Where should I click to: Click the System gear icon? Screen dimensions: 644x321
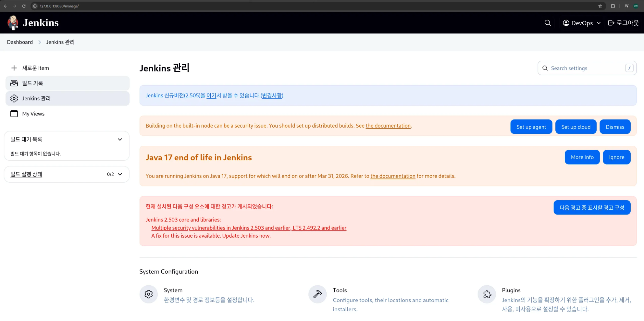[x=149, y=294]
